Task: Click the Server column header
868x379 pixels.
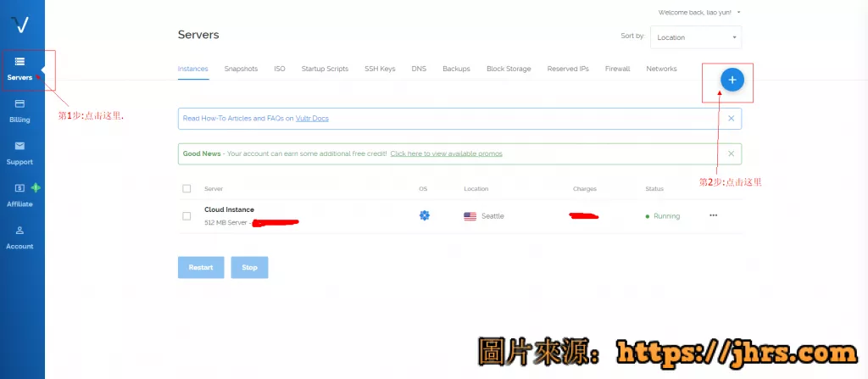Action: [214, 189]
